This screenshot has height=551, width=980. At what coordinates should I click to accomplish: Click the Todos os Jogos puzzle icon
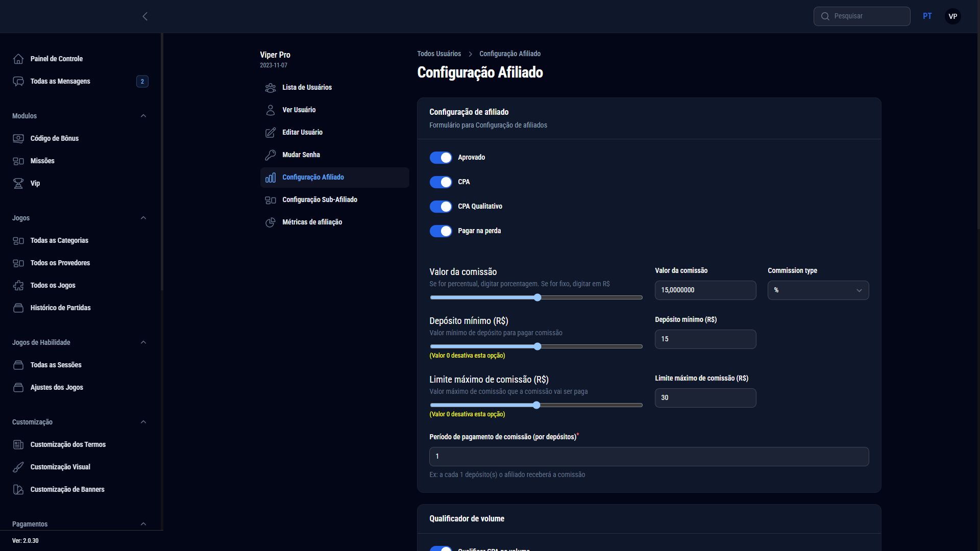[x=18, y=285]
